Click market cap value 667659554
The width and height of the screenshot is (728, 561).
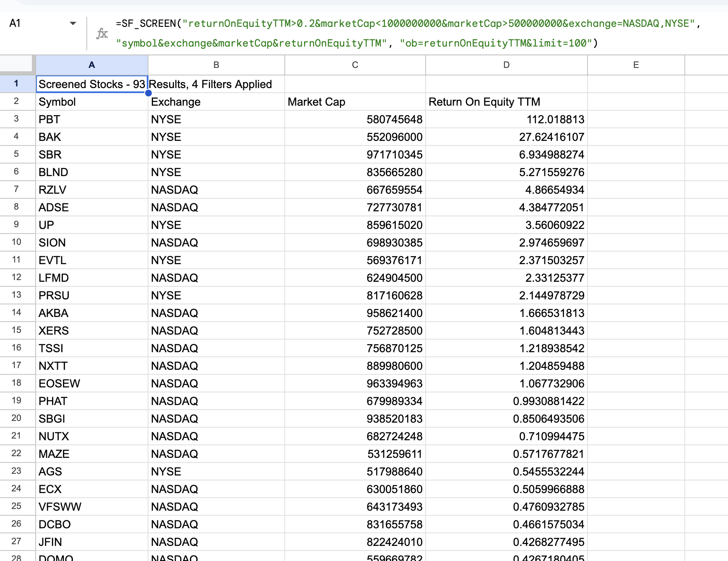coord(355,190)
